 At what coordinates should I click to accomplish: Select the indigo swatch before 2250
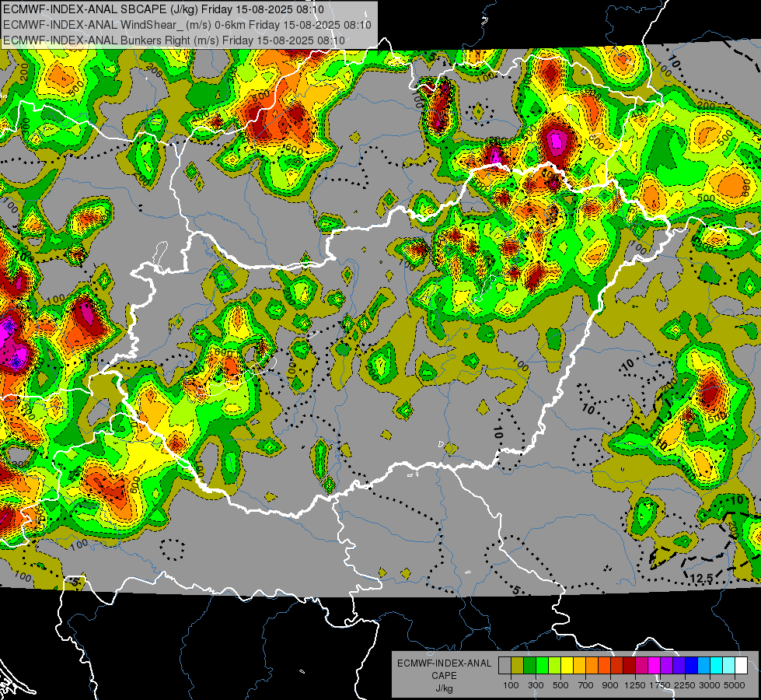pyautogui.click(x=679, y=666)
